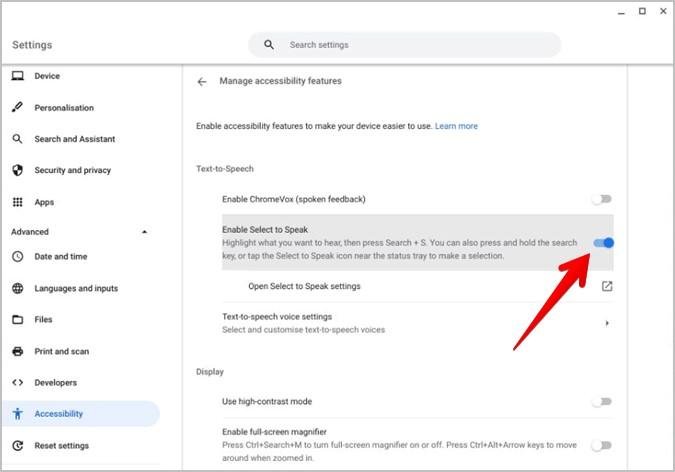
Task: Click the Print and scan printer icon
Action: [x=17, y=351]
